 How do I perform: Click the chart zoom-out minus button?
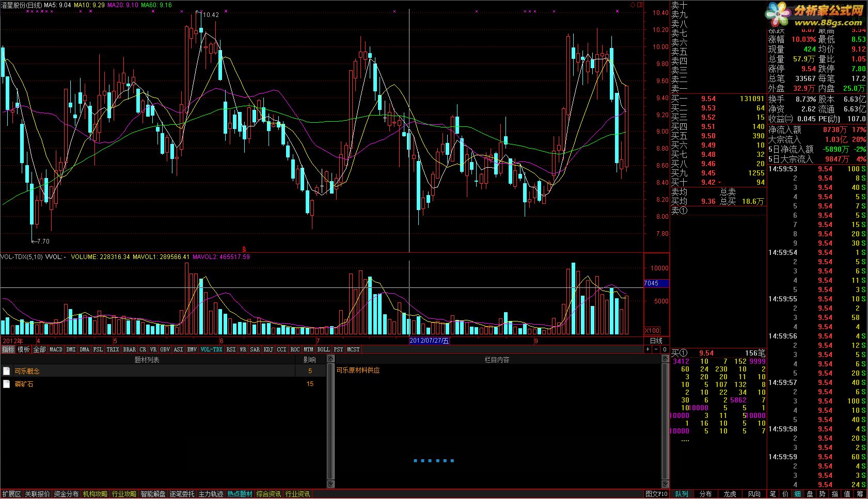coord(656,349)
